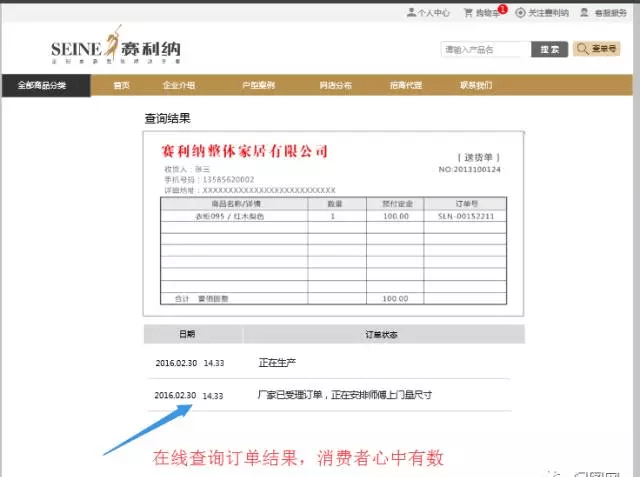
Task: Click the red 赛利纳整体家居有限公司 title
Action: click(x=244, y=151)
